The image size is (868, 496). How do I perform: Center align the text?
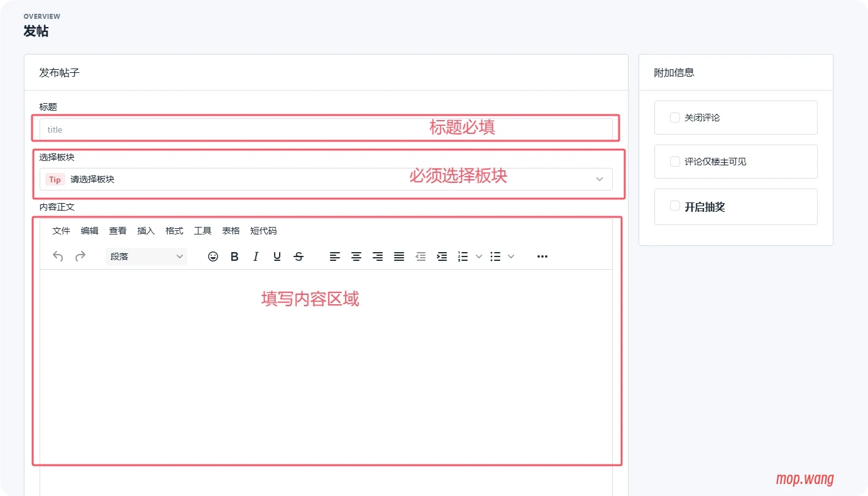pyautogui.click(x=356, y=256)
